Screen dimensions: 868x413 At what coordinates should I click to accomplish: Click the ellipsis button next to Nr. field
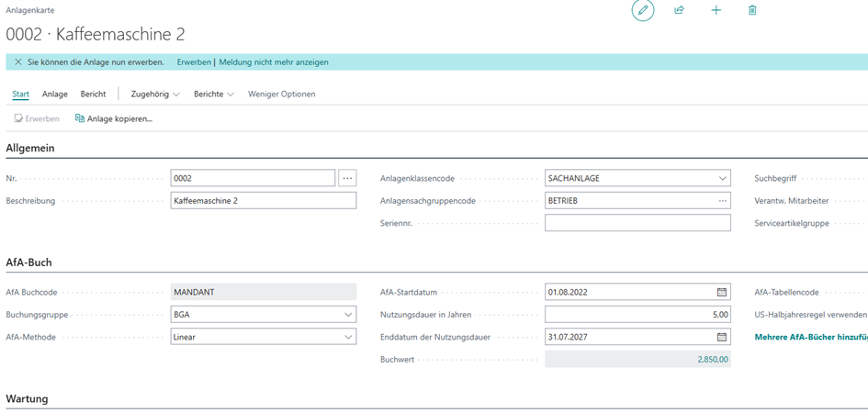[x=347, y=178]
